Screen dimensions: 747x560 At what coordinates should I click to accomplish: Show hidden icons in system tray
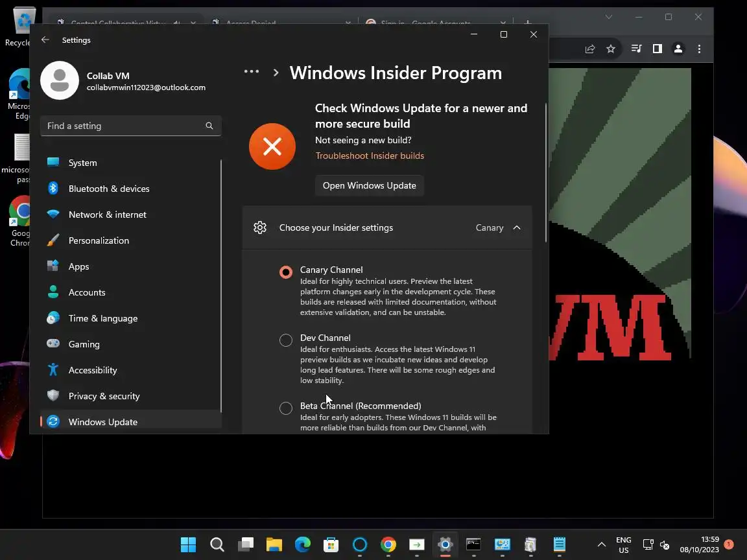[602, 544]
